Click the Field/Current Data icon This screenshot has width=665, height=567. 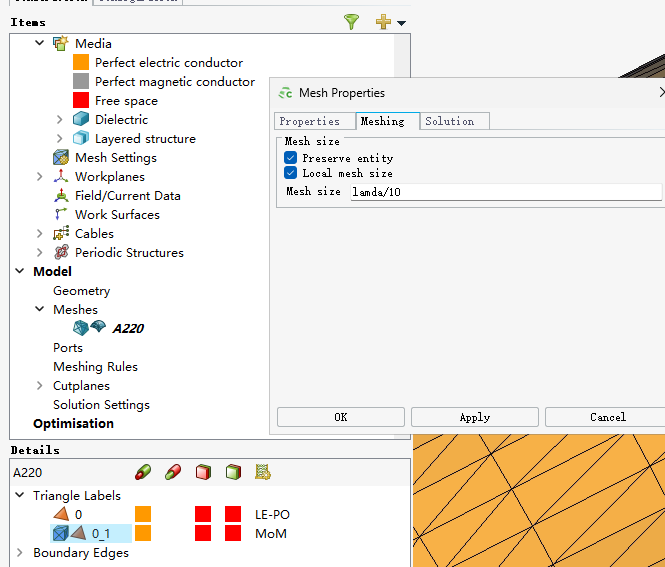[61, 196]
